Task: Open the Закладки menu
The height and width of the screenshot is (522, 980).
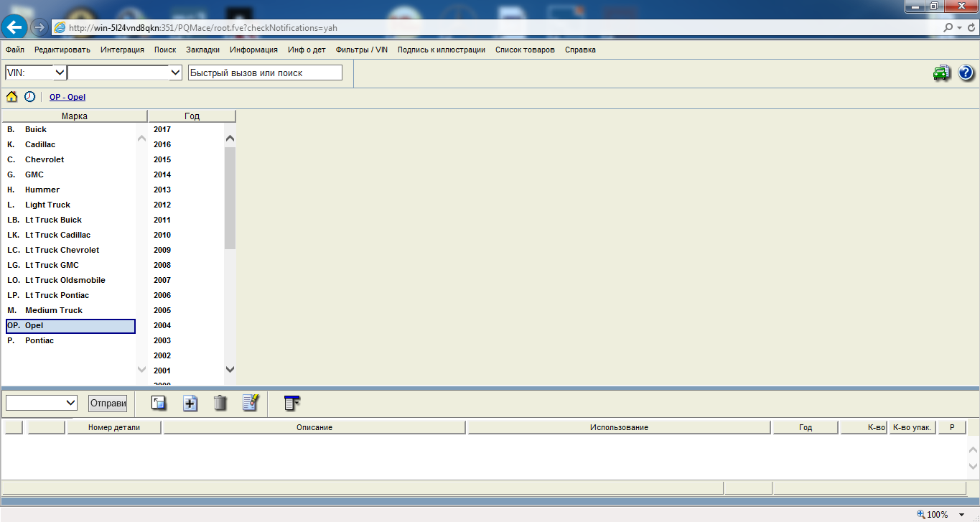Action: click(x=202, y=50)
